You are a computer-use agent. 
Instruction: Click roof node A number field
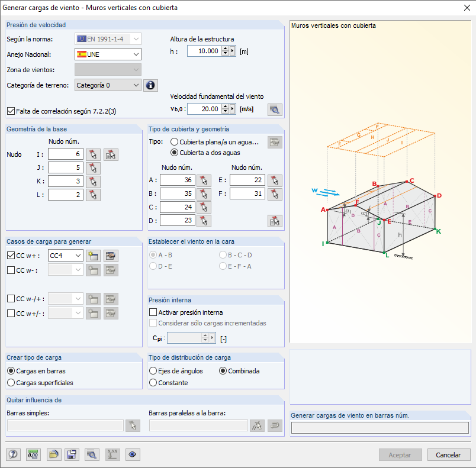(178, 180)
